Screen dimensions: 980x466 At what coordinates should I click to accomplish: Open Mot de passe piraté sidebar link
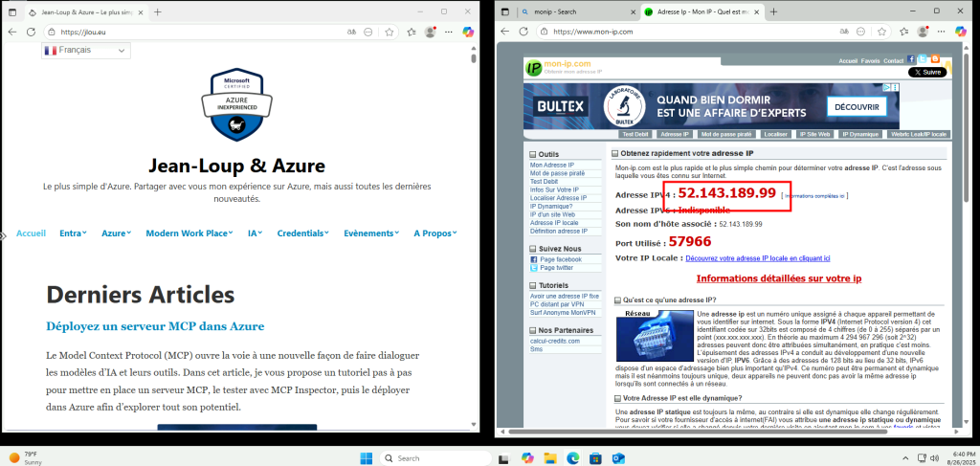tap(558, 173)
